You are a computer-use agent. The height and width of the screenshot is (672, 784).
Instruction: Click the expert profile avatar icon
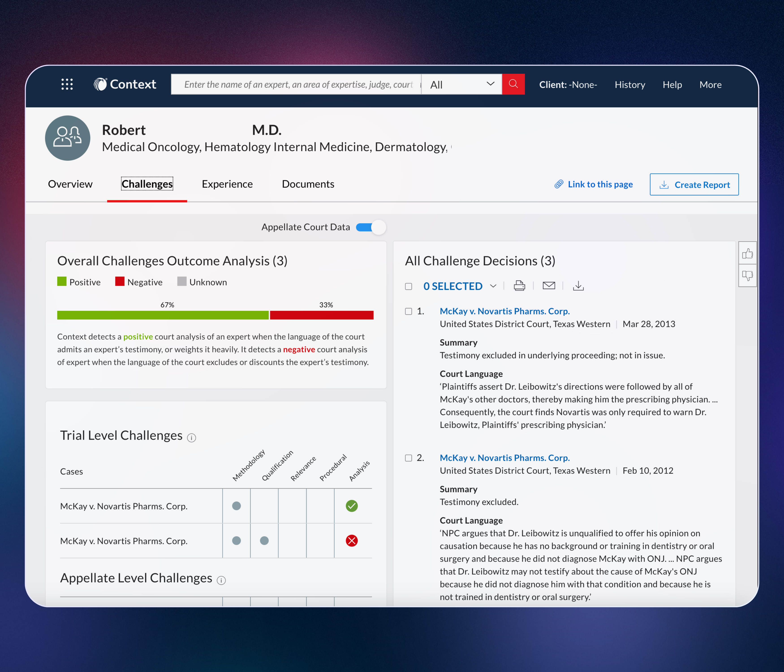(67, 138)
